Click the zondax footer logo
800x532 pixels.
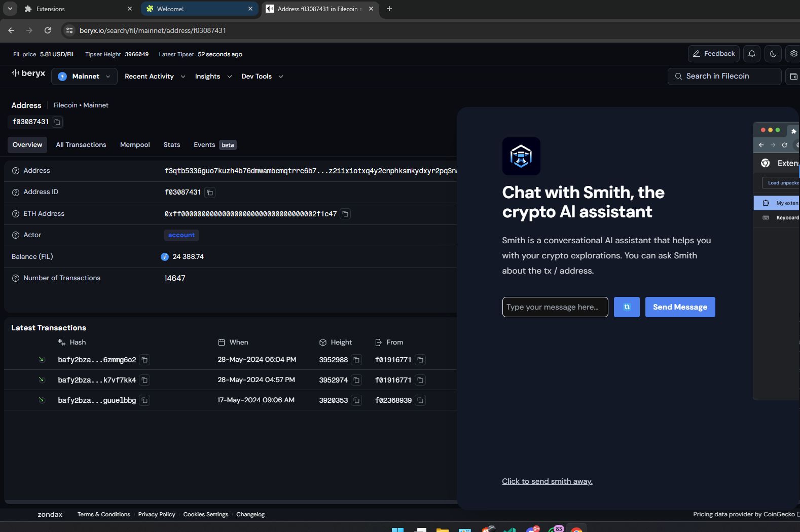click(50, 515)
